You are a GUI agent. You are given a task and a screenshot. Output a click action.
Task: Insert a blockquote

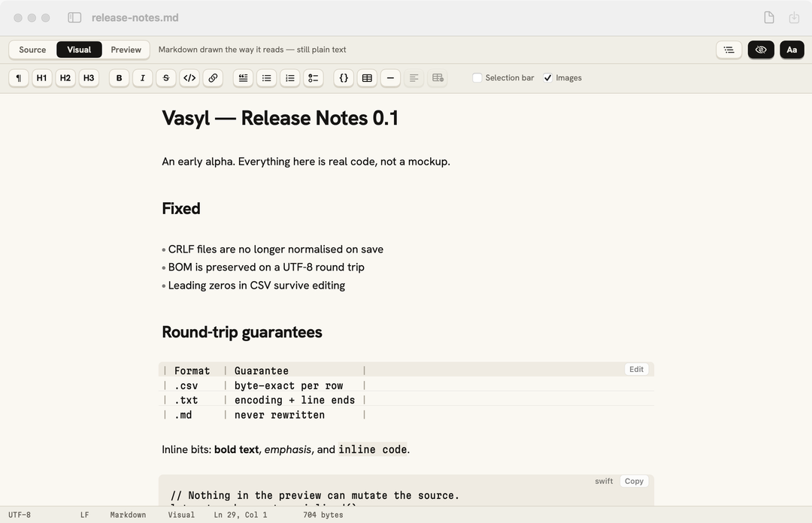coord(243,77)
